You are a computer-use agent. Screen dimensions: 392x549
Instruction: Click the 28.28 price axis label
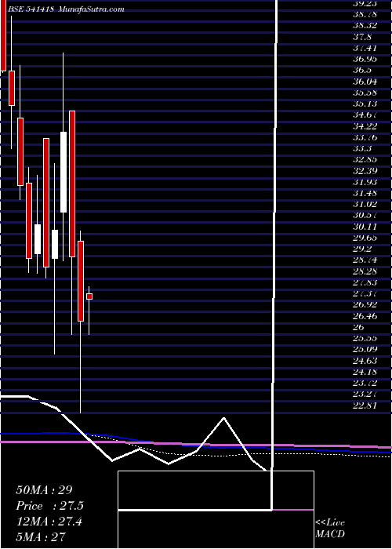point(365,271)
